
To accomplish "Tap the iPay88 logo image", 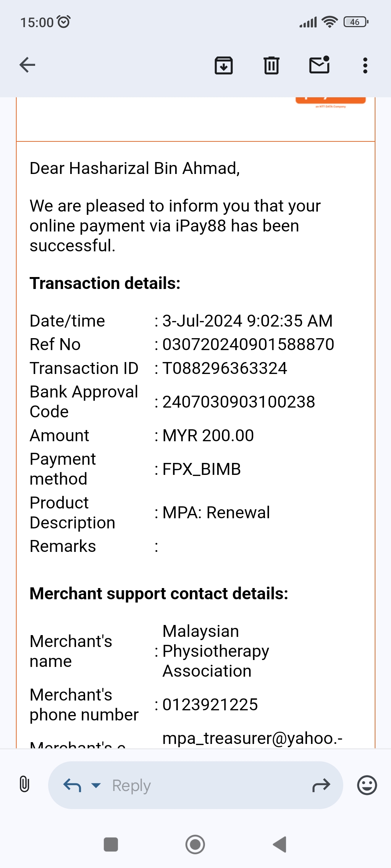I will click(x=330, y=101).
